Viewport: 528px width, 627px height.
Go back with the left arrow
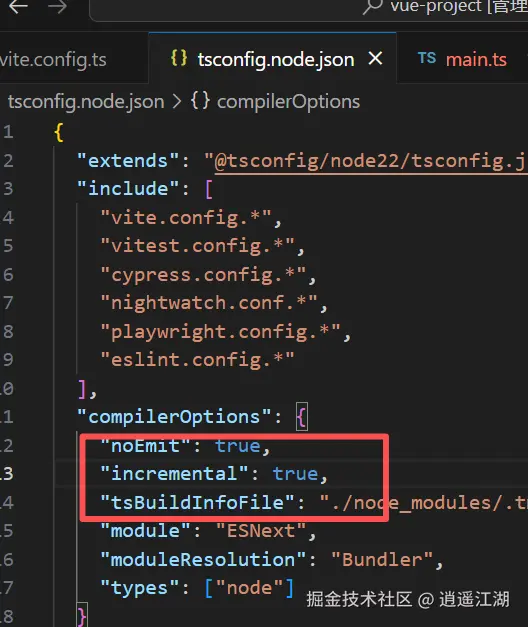[18, 6]
